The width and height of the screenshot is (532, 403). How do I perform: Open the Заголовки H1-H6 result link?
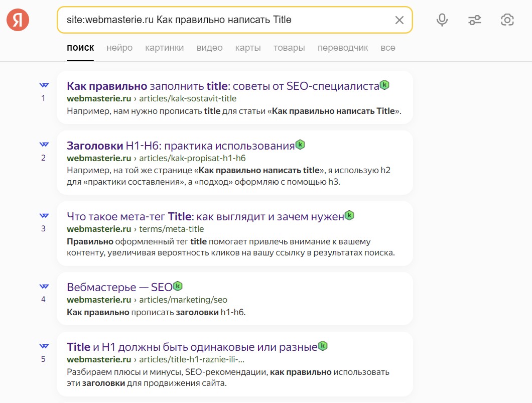180,146
